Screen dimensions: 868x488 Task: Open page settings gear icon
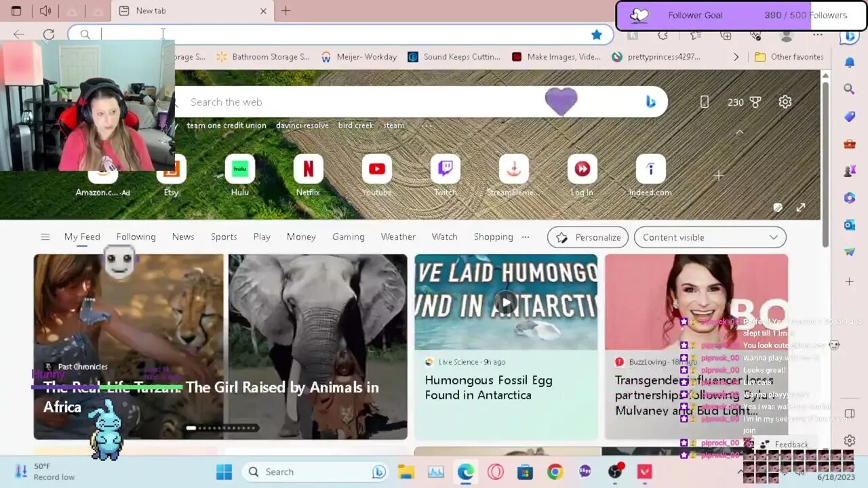[x=785, y=102]
